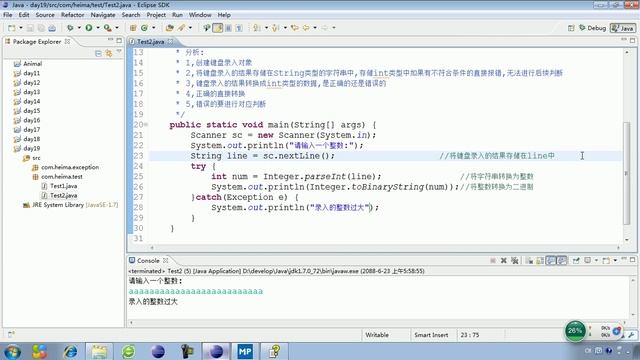This screenshot has height=360, width=640.
Task: Click the Last Edit Location arrow icon
Action: click(x=295, y=28)
